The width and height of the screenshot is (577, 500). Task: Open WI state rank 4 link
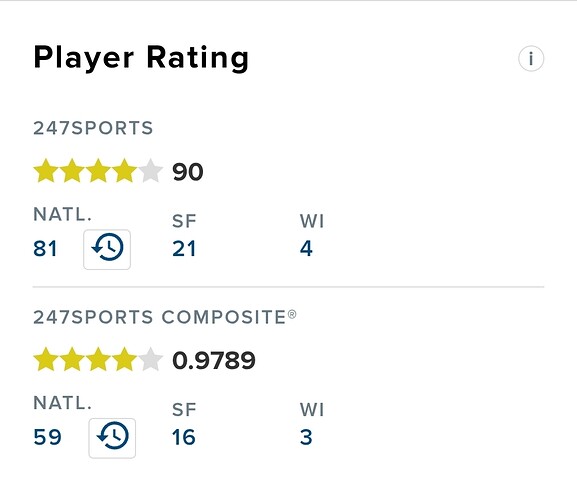click(x=306, y=249)
